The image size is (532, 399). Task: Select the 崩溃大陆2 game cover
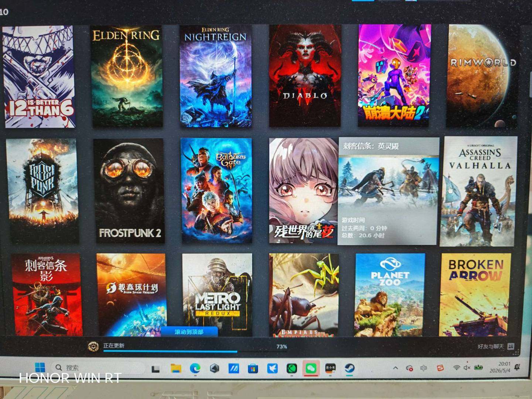[x=394, y=75]
